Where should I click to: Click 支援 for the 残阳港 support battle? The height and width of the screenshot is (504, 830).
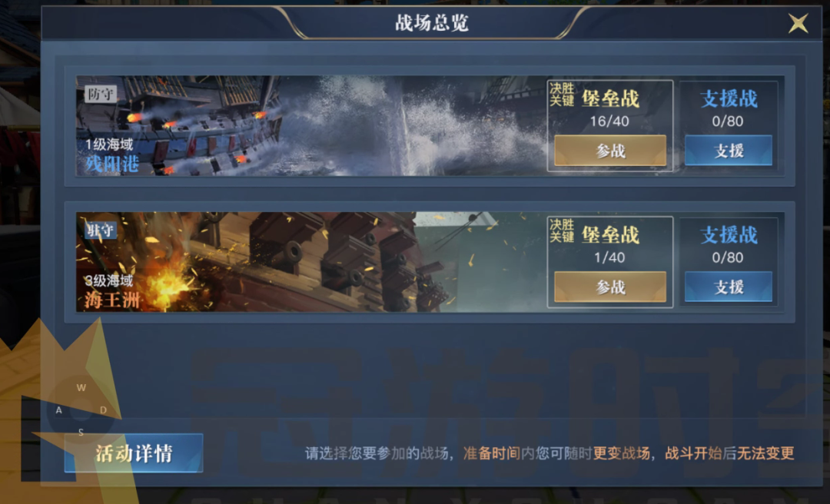point(729,151)
